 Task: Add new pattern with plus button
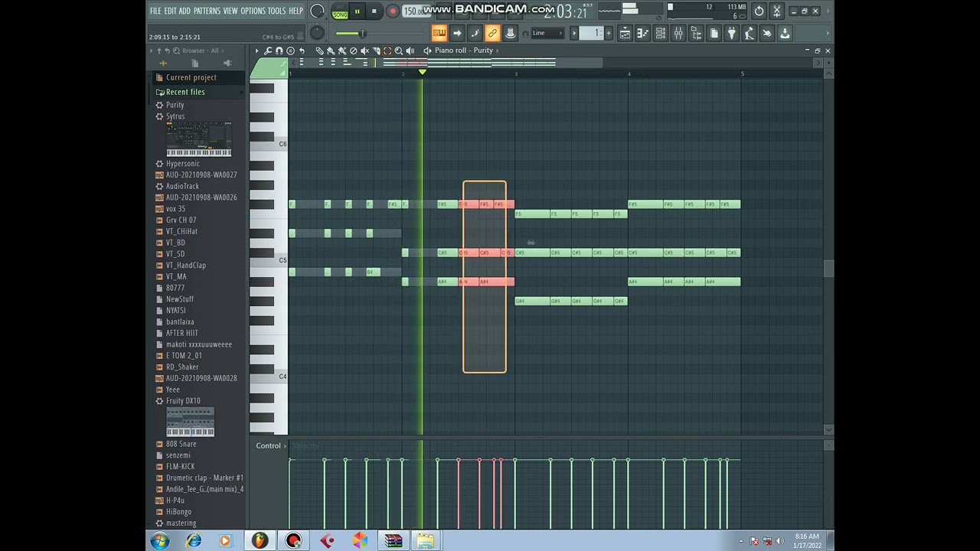pos(609,33)
